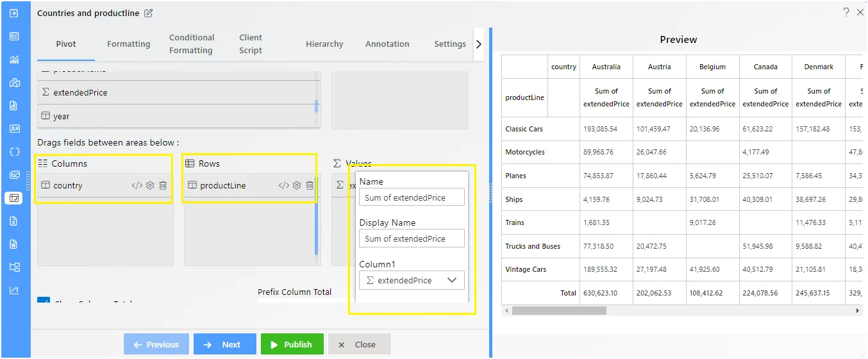This screenshot has height=359, width=868.
Task: Open the Client Script tab
Action: [251, 44]
